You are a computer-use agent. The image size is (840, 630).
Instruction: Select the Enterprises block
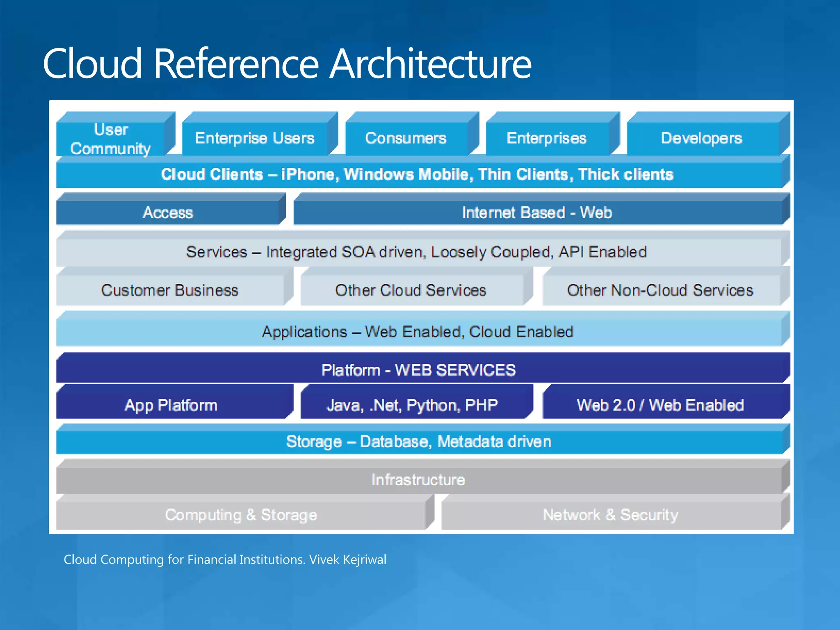547,138
